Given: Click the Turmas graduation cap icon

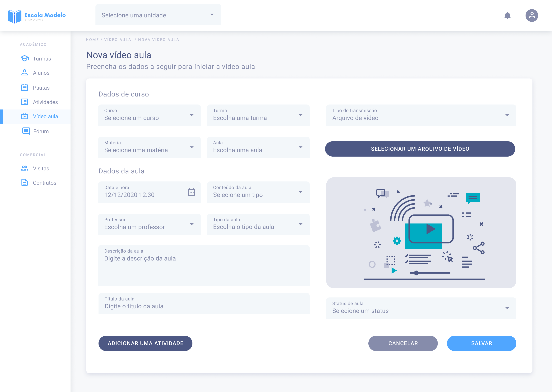Looking at the screenshot, I should click(25, 58).
